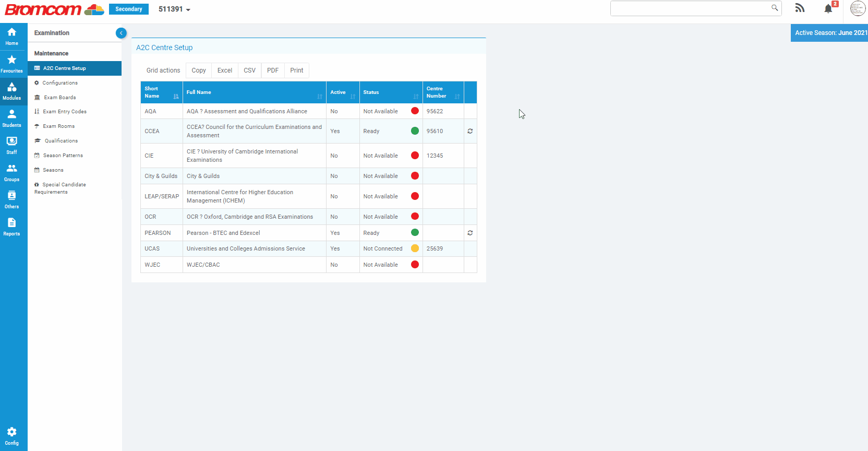868x451 pixels.
Task: Open Exam Boards in Maintenance menu
Action: pos(60,98)
